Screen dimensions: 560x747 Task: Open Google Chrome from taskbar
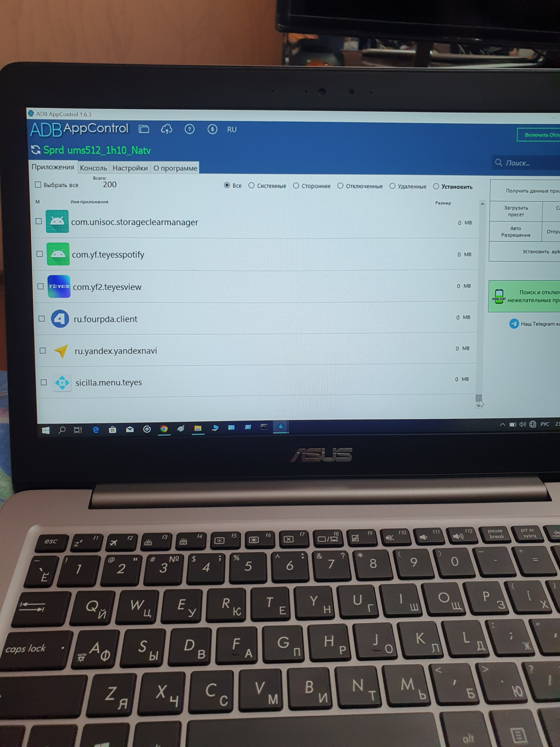164,429
